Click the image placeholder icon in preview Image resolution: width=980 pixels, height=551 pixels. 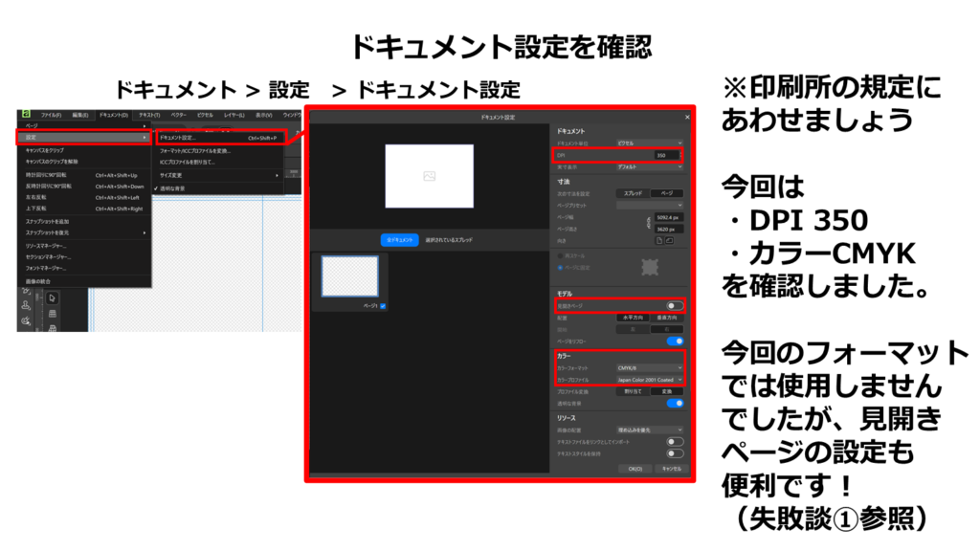429,175
